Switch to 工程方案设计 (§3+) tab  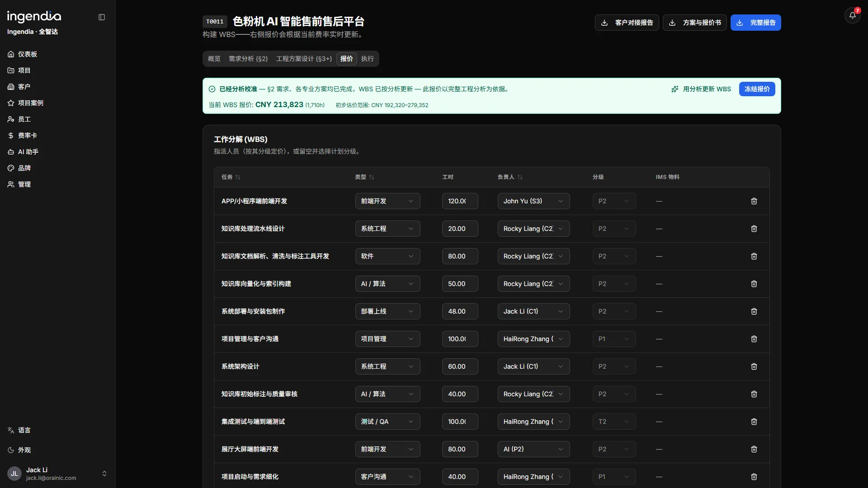pos(304,59)
